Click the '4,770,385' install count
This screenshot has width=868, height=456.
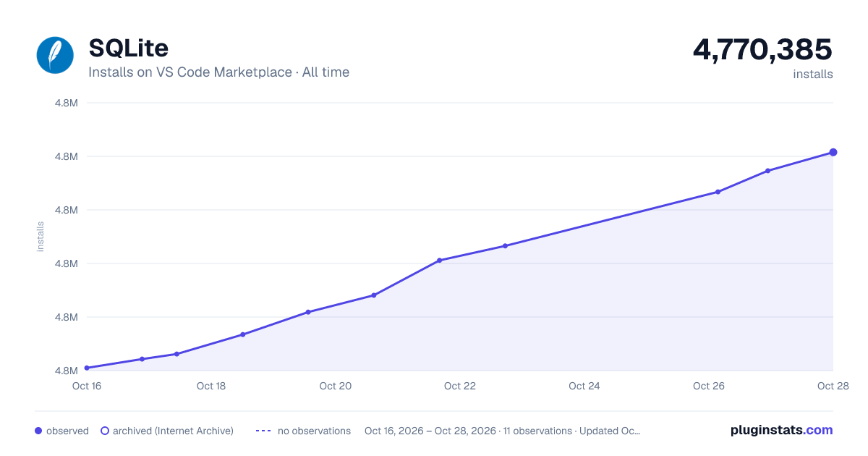(x=762, y=49)
